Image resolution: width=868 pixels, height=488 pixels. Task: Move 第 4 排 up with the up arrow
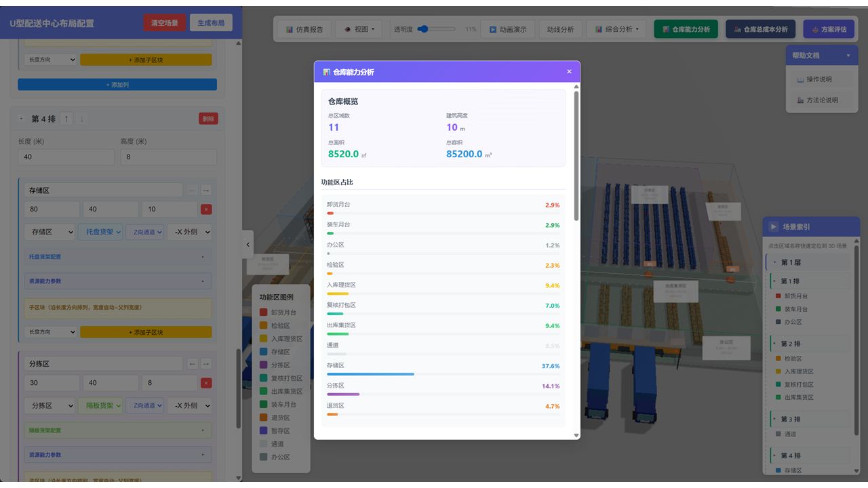tap(66, 119)
